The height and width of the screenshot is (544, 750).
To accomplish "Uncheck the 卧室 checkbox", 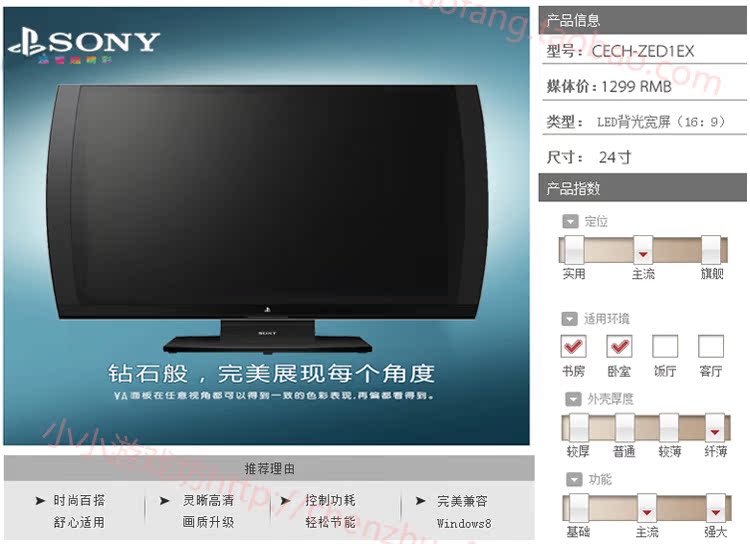I will pos(619,346).
